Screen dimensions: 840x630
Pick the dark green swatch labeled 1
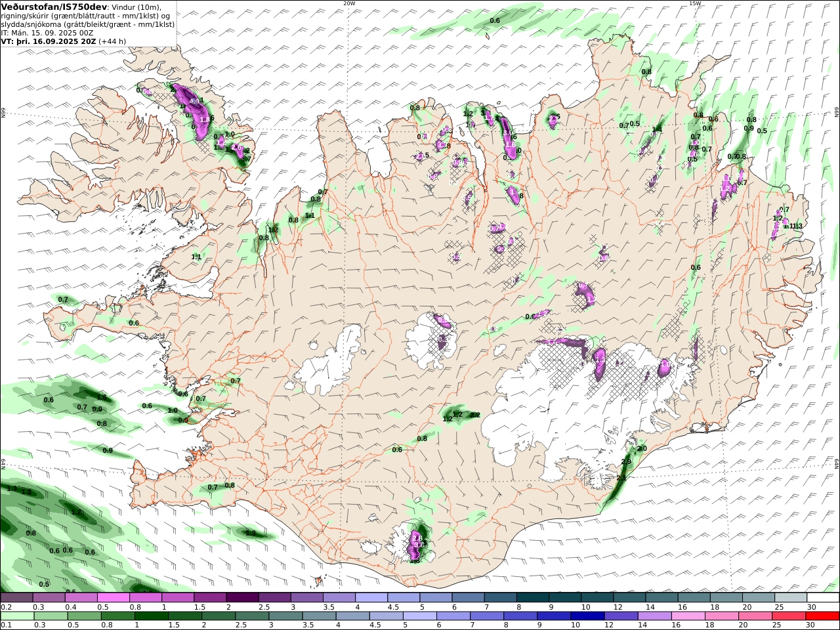[151, 616]
